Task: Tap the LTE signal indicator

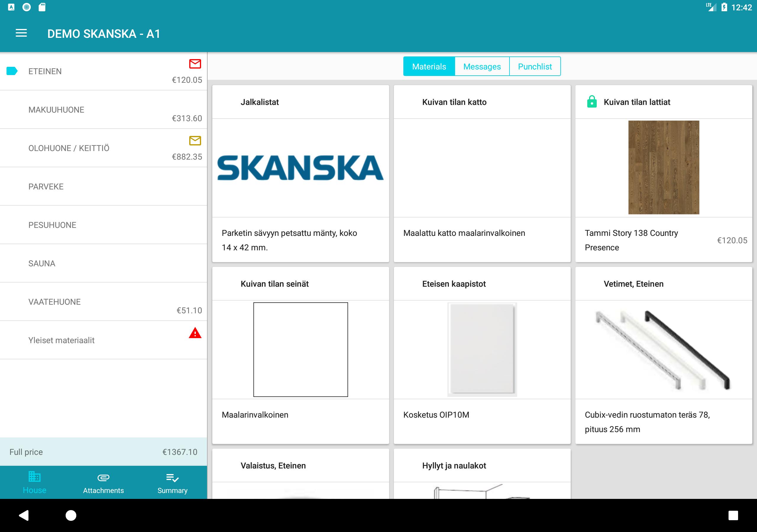Action: click(x=711, y=7)
